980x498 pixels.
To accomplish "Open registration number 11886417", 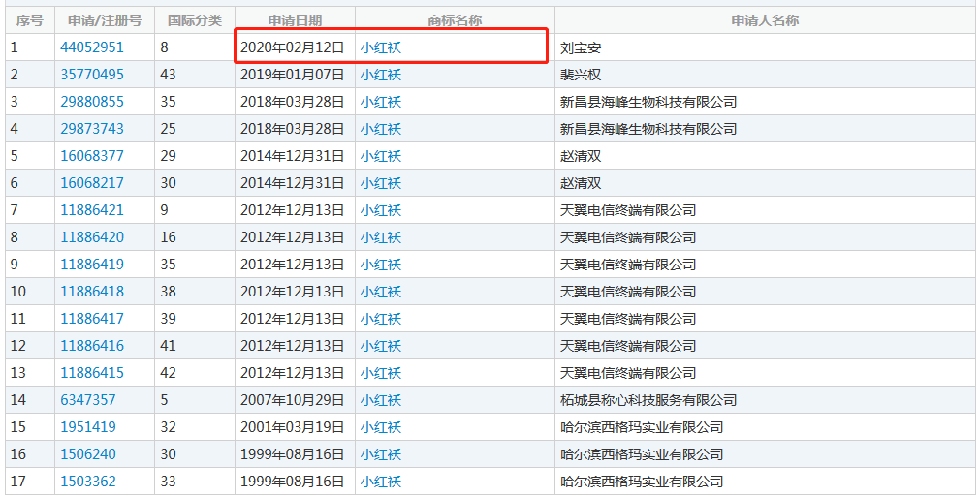I will point(92,319).
